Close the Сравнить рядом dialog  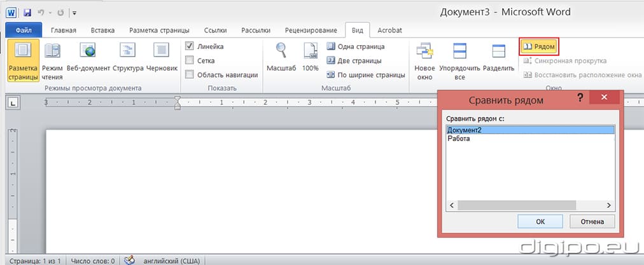point(604,98)
